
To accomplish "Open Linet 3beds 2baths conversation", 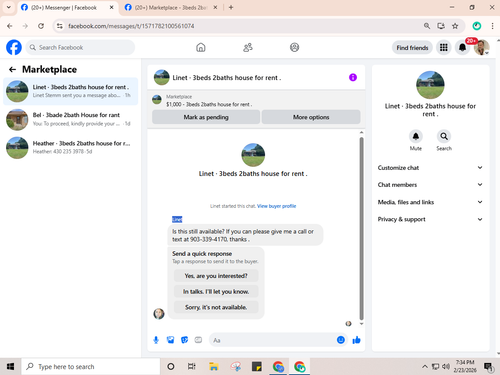I will [x=70, y=91].
